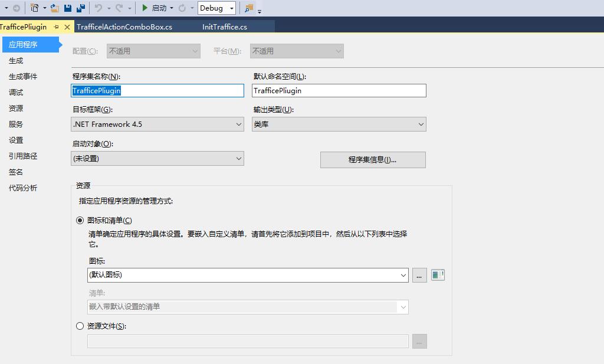This screenshot has height=364, width=604.
Task: Open the 服务 settings page
Action: [16, 124]
